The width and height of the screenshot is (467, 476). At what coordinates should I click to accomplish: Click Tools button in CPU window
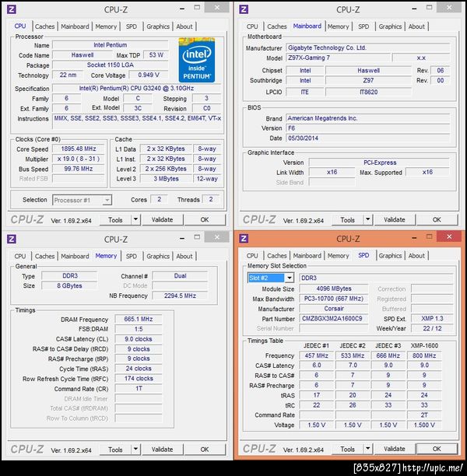click(x=115, y=220)
